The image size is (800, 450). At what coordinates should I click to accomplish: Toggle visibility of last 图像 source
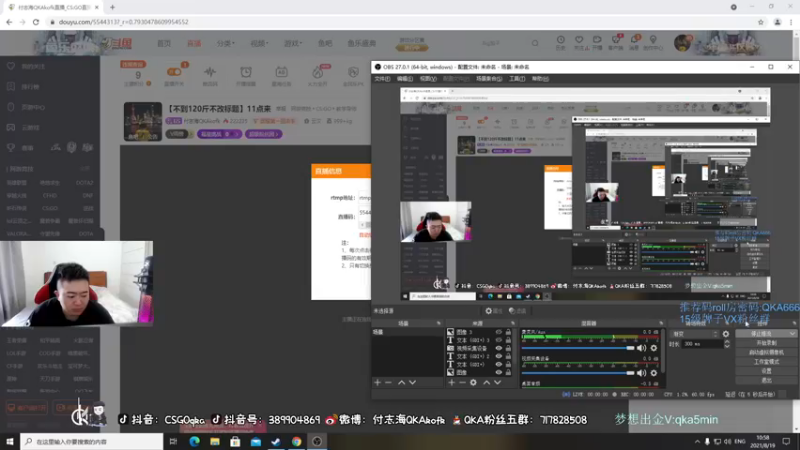point(498,373)
